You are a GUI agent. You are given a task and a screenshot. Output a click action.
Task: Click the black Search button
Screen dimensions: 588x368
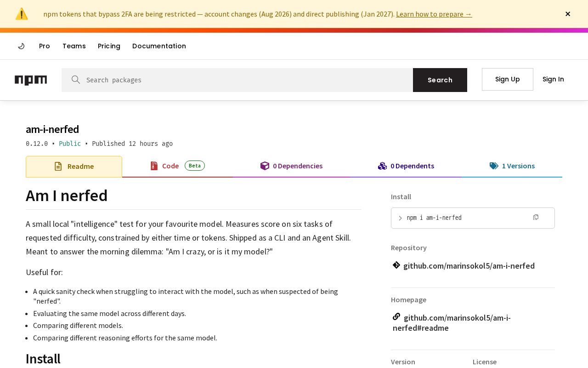(440, 80)
